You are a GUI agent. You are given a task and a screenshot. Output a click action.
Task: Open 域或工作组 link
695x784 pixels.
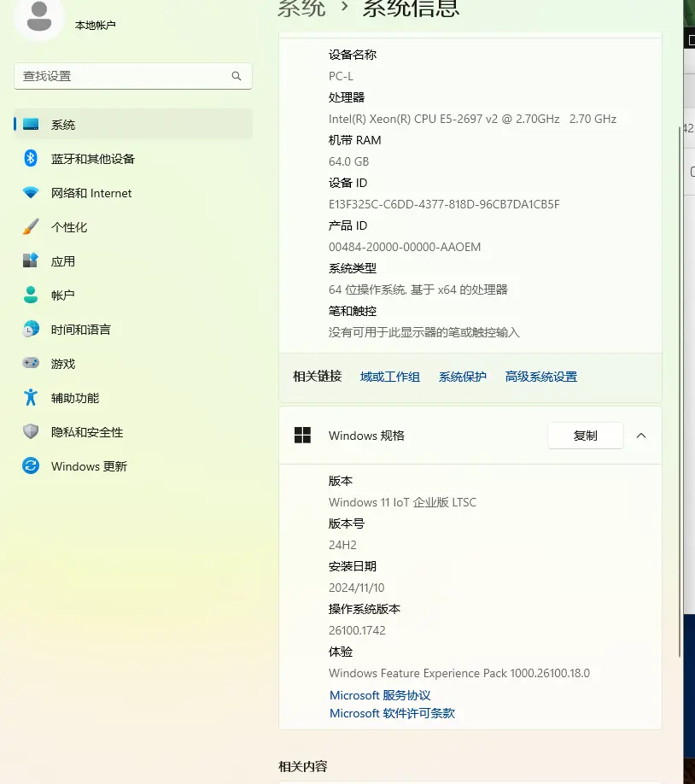coord(390,377)
